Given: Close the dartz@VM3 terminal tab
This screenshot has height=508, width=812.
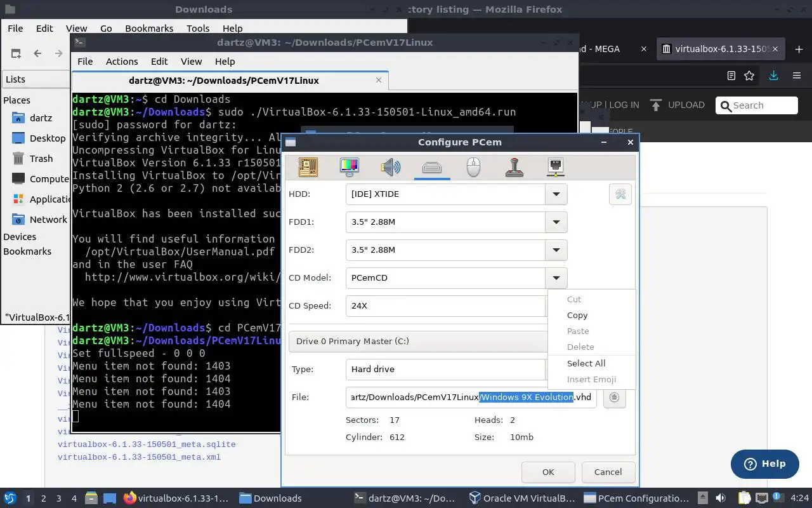Looking at the screenshot, I should [379, 80].
